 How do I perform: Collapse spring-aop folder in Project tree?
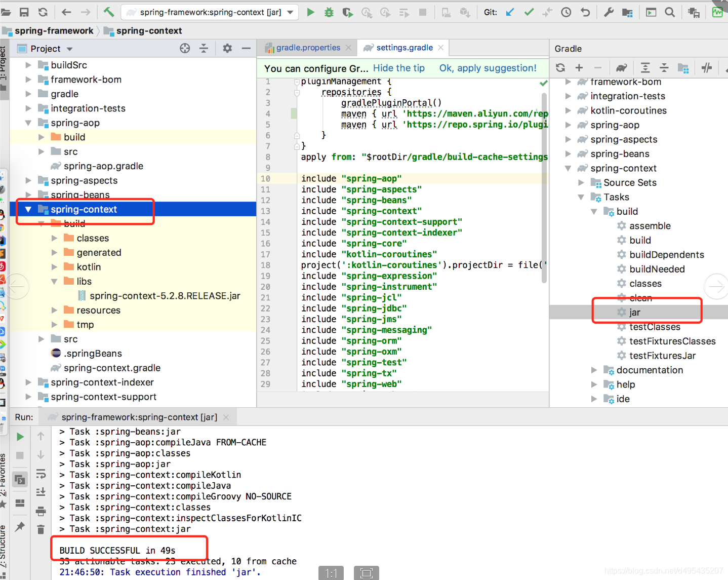[x=28, y=123]
